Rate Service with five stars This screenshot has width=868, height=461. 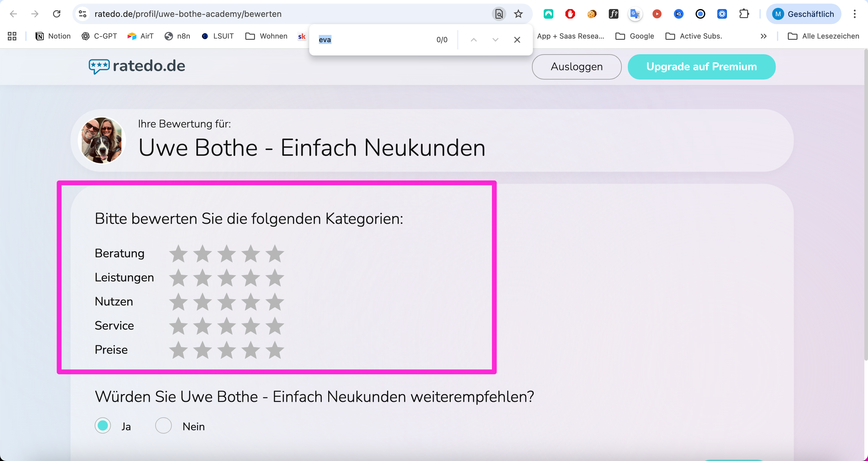(x=275, y=326)
